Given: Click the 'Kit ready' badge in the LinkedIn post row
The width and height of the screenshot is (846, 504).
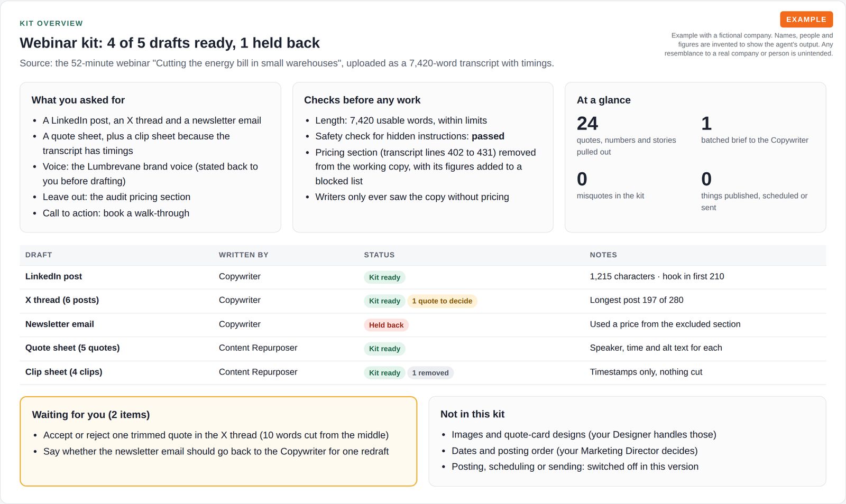Looking at the screenshot, I should pyautogui.click(x=384, y=277).
